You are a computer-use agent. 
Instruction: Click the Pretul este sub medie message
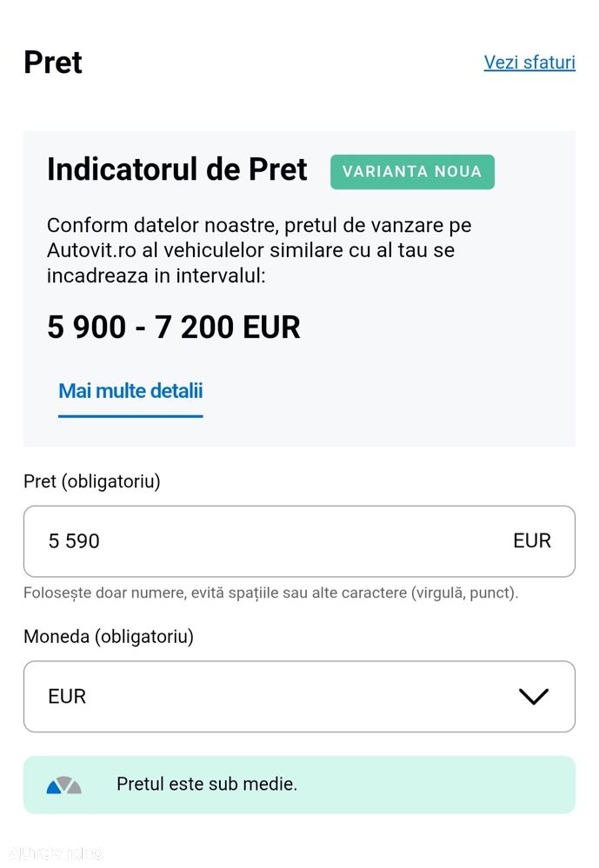pos(207,785)
